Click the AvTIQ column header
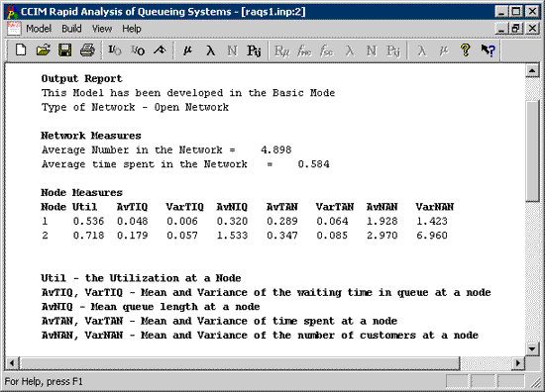 pyautogui.click(x=132, y=207)
